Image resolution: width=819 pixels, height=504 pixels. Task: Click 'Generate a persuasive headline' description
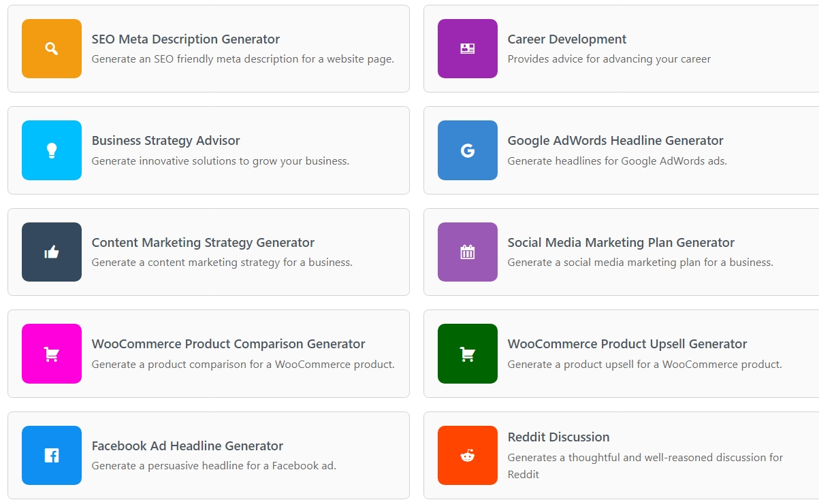[214, 466]
